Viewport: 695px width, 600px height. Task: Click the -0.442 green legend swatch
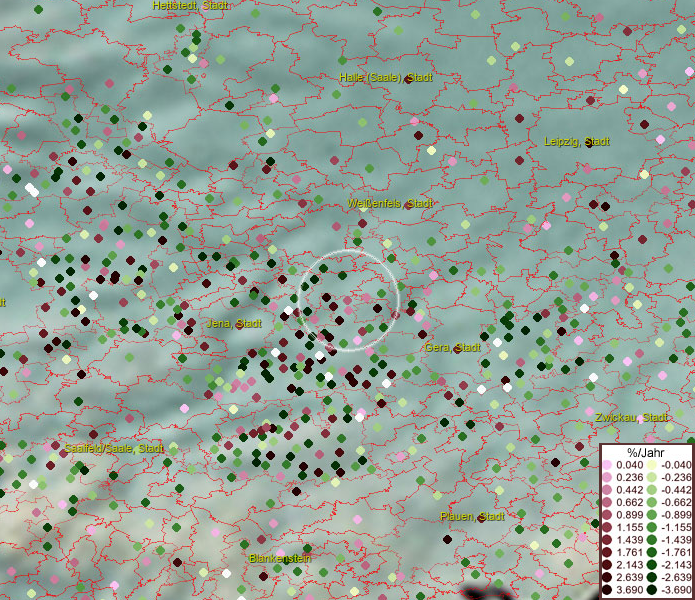click(652, 490)
